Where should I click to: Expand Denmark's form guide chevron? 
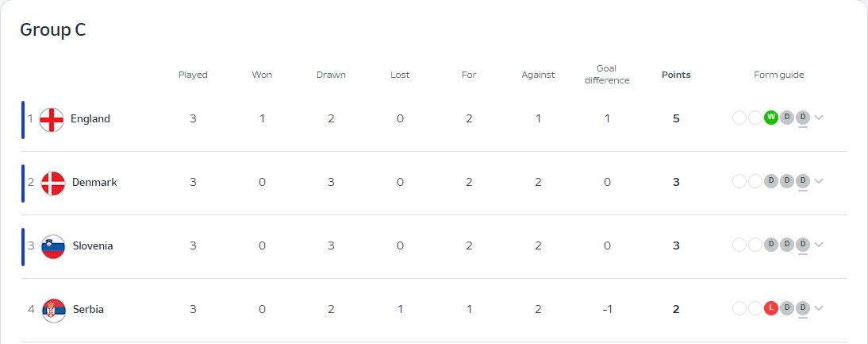819,181
